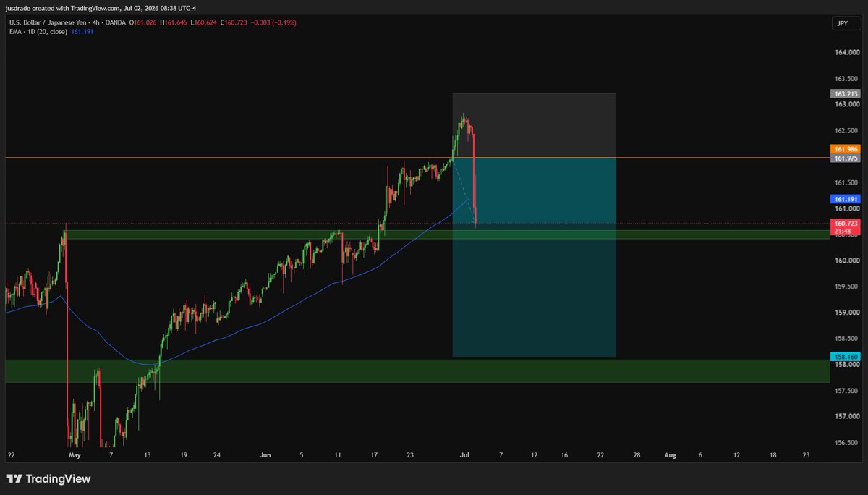Click the blue 161.191 EMA price label on axis
Viewport: 868px width, 495px height.
point(845,198)
